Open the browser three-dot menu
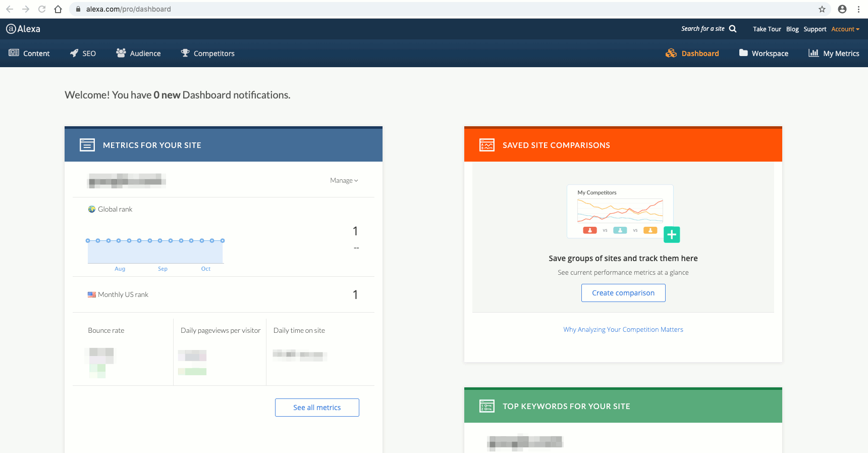The image size is (868, 453). (x=858, y=9)
